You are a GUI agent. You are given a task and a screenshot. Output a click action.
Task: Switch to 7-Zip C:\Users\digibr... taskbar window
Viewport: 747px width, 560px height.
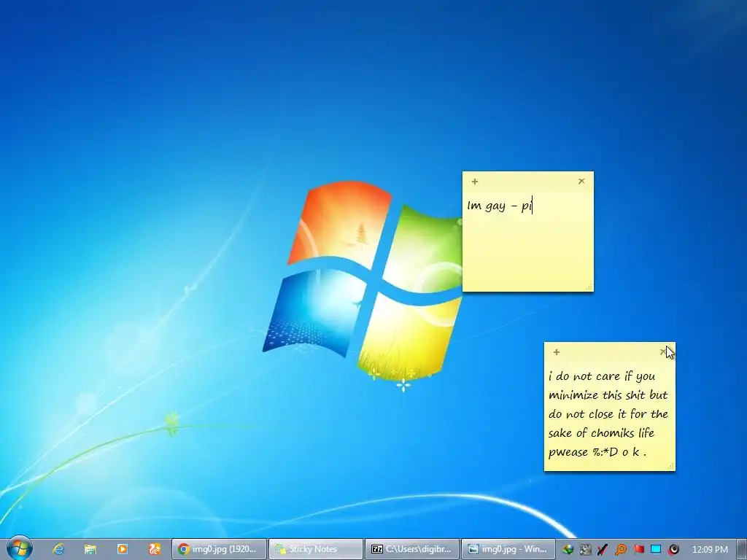(411, 549)
